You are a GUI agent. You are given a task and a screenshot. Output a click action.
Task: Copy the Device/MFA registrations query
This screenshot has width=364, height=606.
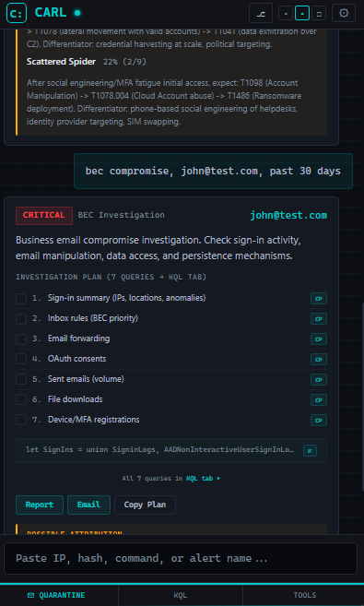(x=319, y=420)
